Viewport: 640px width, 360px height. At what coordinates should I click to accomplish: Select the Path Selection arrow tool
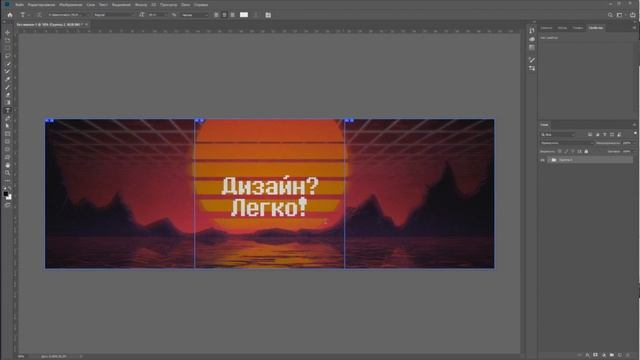(x=7, y=126)
